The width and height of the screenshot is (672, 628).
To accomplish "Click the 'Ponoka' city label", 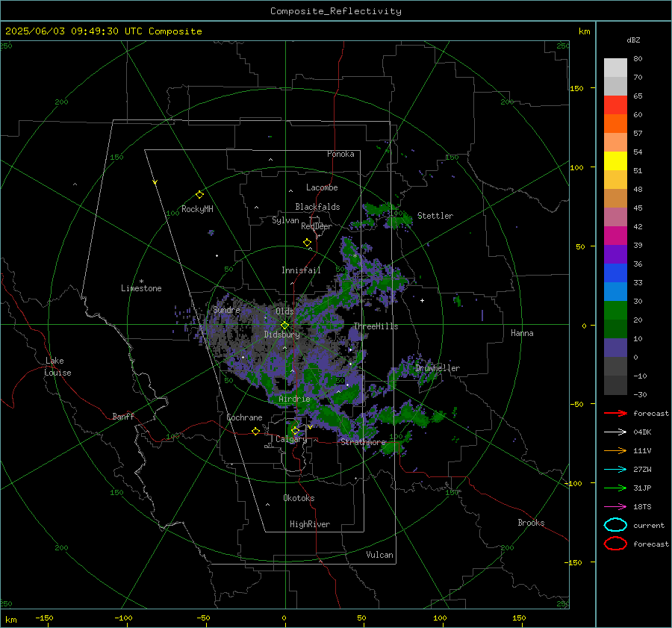I will click(x=340, y=154).
